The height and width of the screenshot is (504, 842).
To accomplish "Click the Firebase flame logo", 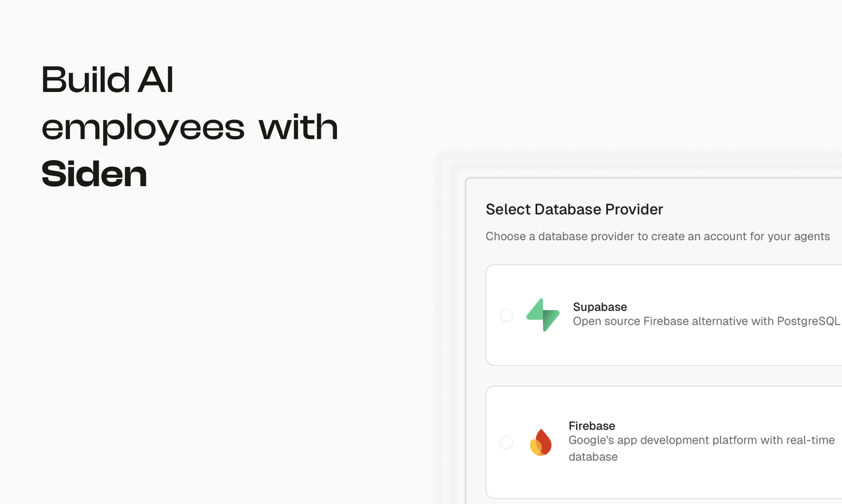I will pyautogui.click(x=540, y=442).
